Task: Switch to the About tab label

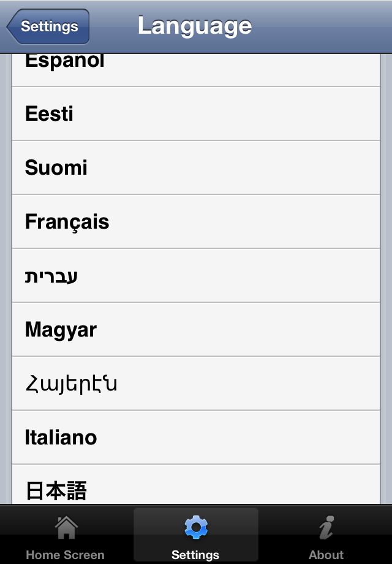Action: point(326,555)
